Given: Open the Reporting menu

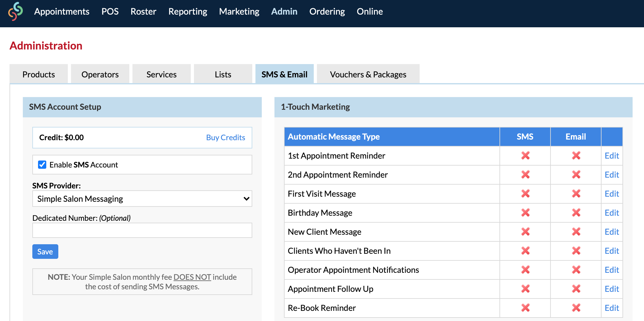Looking at the screenshot, I should pyautogui.click(x=188, y=11).
